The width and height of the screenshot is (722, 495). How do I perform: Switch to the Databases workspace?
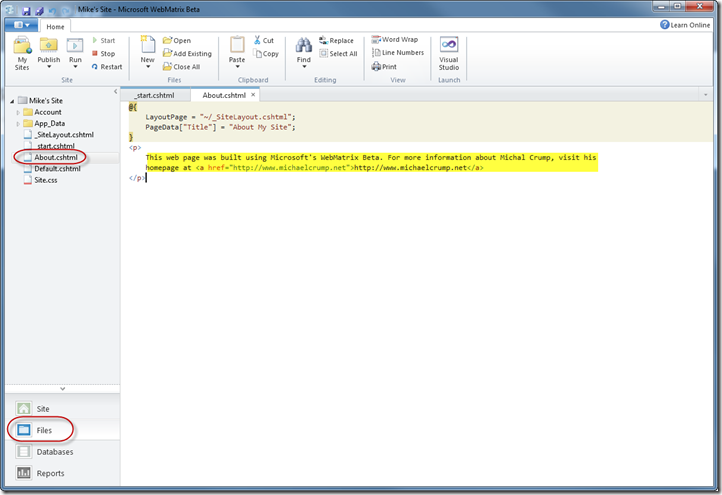click(x=63, y=452)
